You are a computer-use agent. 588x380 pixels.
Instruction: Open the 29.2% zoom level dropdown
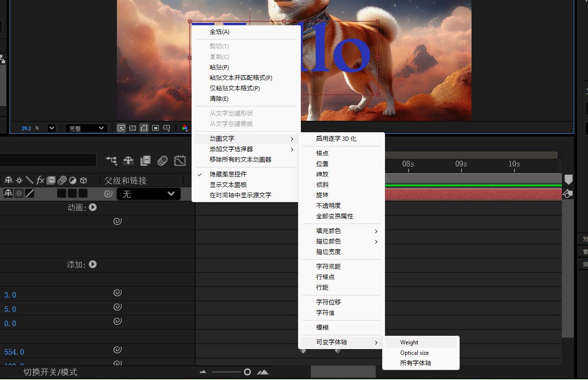pos(51,128)
